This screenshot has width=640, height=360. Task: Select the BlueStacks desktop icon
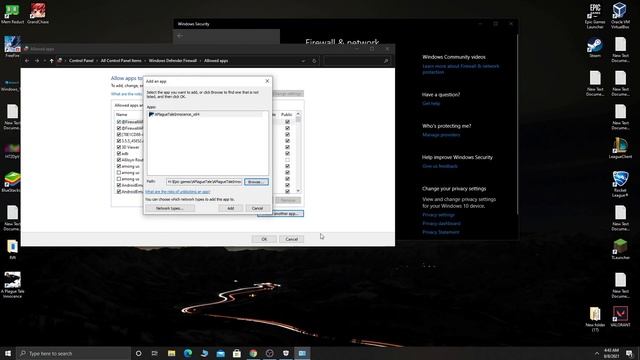click(11, 182)
